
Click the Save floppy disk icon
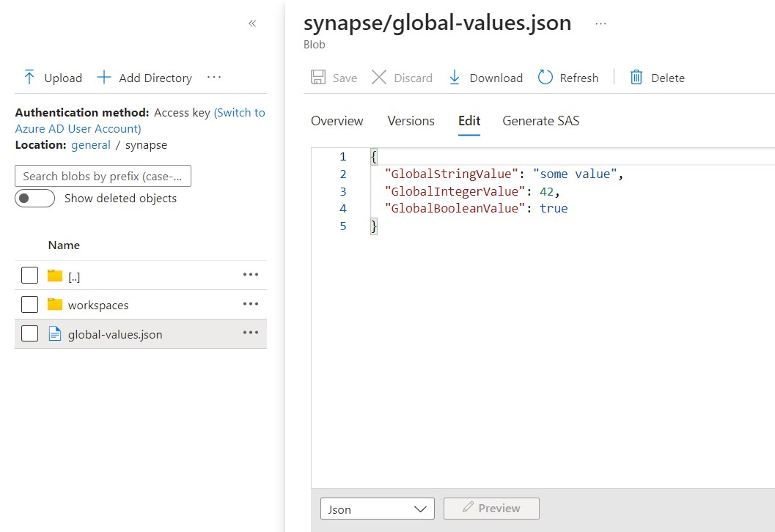click(317, 77)
